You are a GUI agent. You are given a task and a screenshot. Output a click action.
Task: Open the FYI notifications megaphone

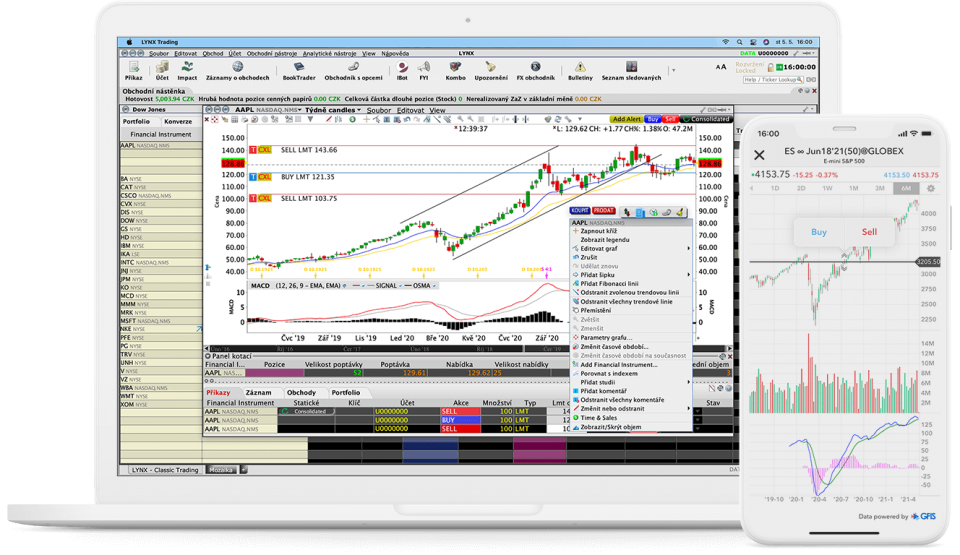click(424, 70)
